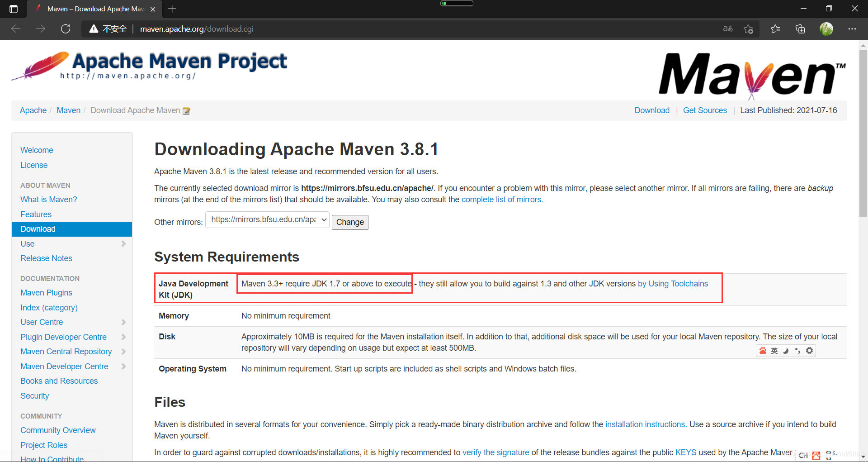This screenshot has height=462, width=868.
Task: Open Project Roles link
Action: pos(44,445)
